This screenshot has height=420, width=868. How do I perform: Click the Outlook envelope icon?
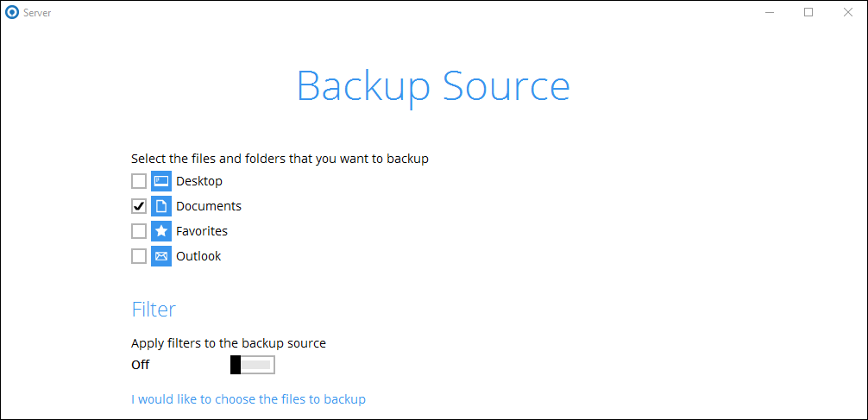click(x=161, y=256)
